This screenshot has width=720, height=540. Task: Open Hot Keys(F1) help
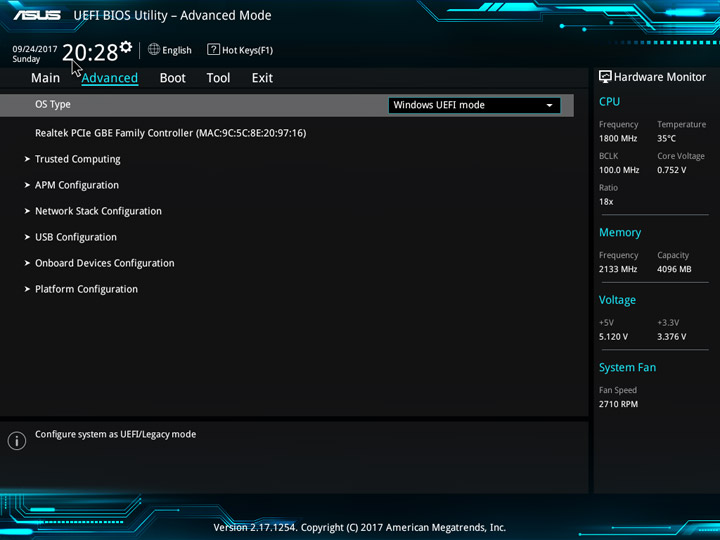[248, 50]
